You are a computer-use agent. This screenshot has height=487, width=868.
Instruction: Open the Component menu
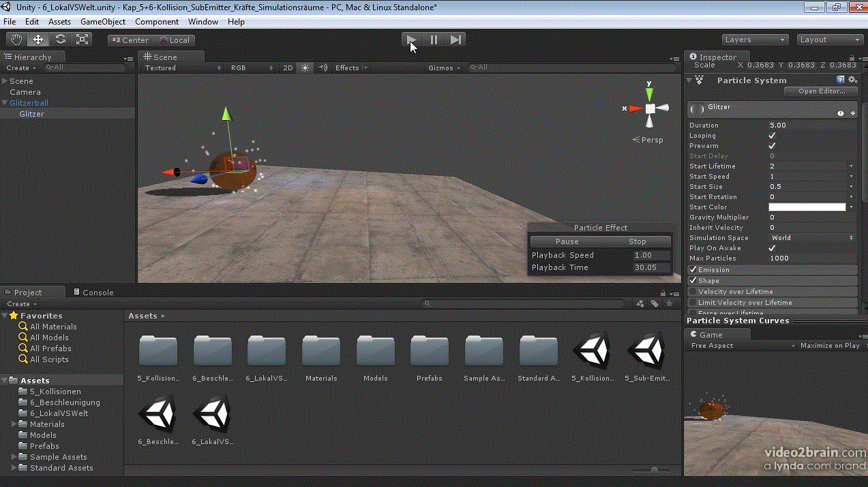157,22
